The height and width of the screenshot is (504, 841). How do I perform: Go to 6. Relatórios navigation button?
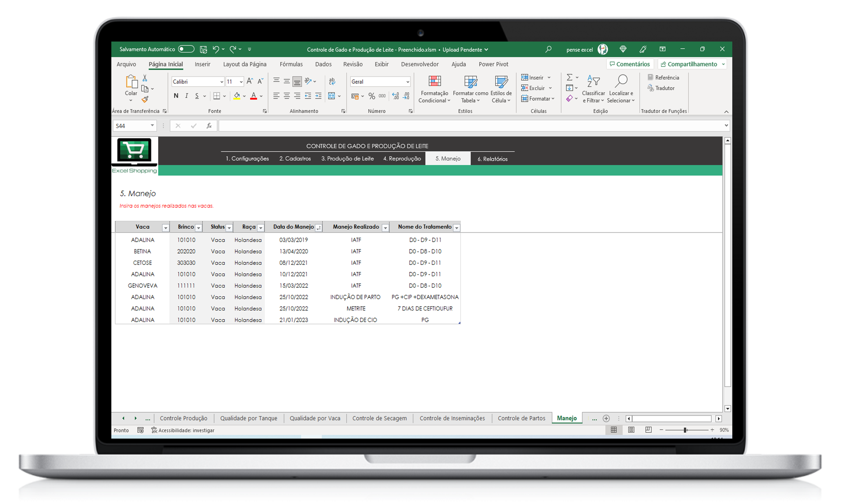pos(492,159)
